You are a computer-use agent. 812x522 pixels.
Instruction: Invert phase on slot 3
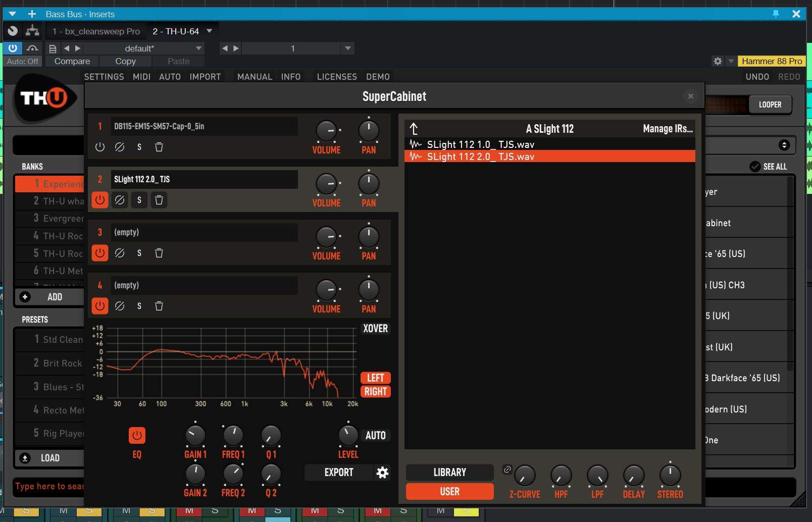(120, 253)
